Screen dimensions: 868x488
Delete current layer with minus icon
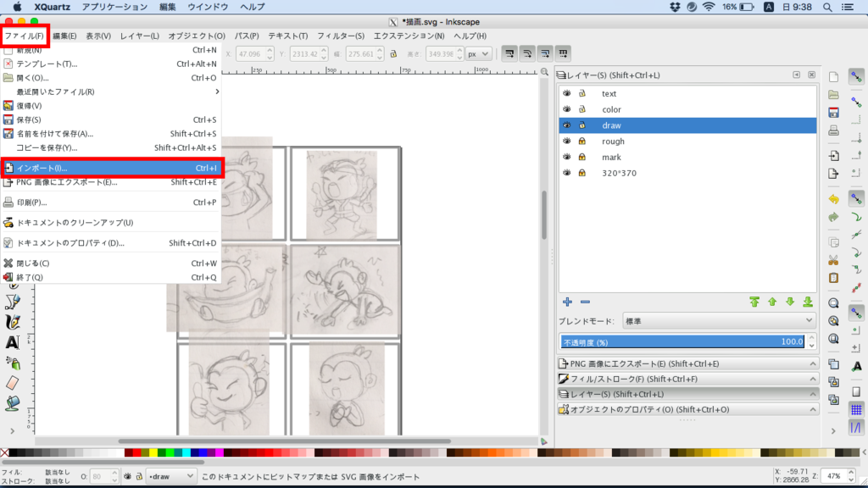click(585, 302)
